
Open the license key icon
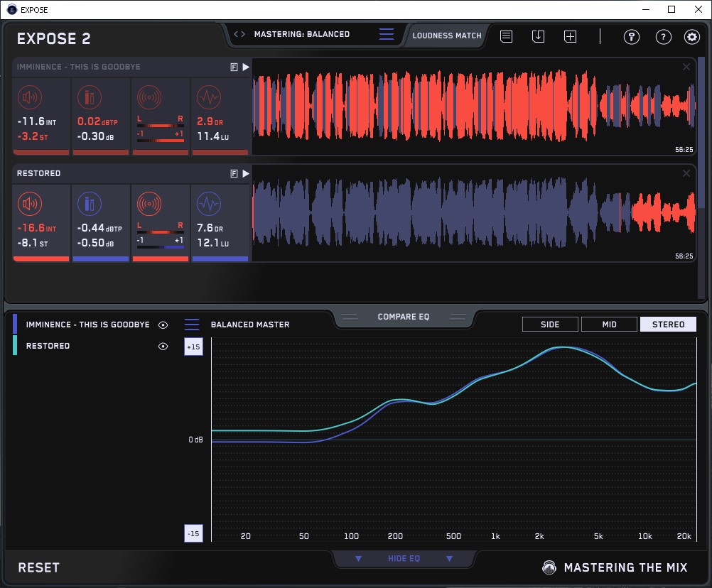pos(632,37)
